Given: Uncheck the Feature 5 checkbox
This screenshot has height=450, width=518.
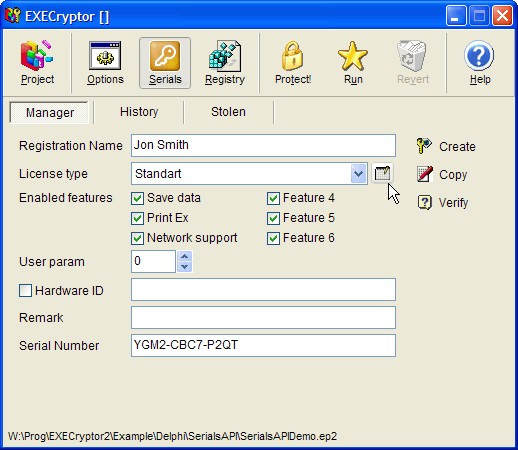Looking at the screenshot, I should 273,218.
